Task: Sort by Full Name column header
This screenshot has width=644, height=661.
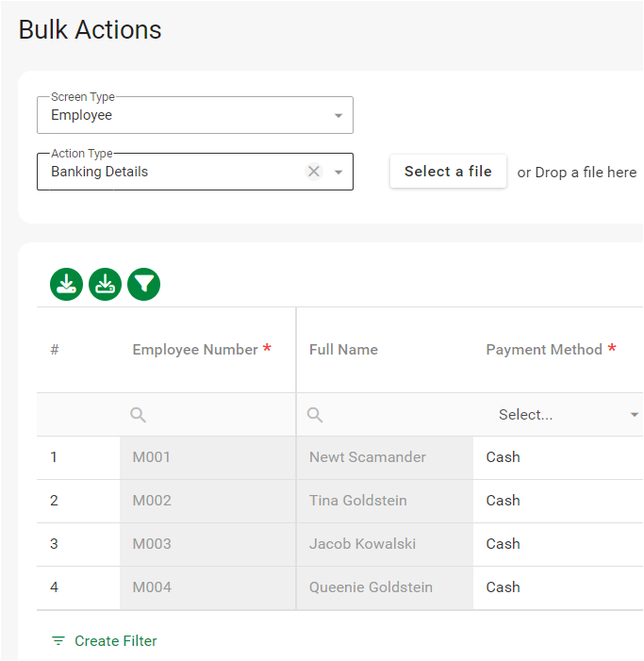Action: pyautogui.click(x=343, y=350)
